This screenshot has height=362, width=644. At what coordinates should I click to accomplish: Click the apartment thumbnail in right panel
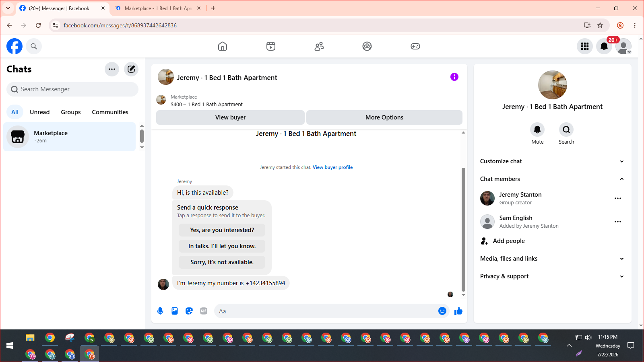[553, 85]
